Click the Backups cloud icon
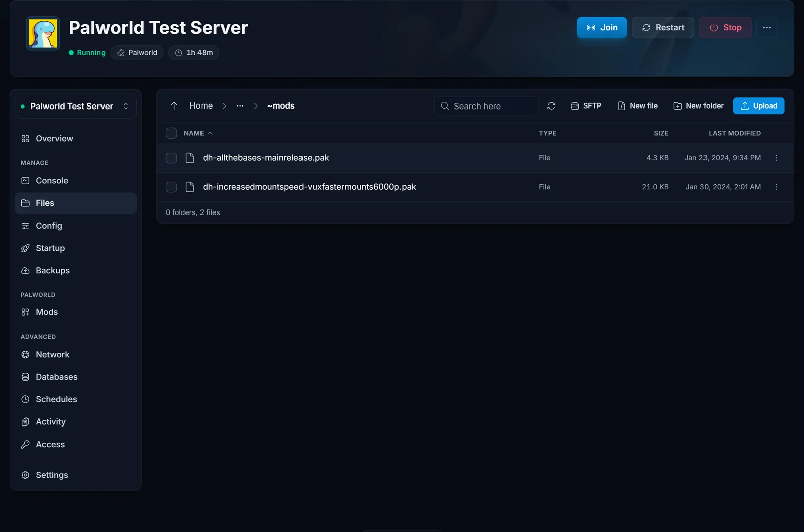Screen dimensions: 804x532 [x=25, y=270]
